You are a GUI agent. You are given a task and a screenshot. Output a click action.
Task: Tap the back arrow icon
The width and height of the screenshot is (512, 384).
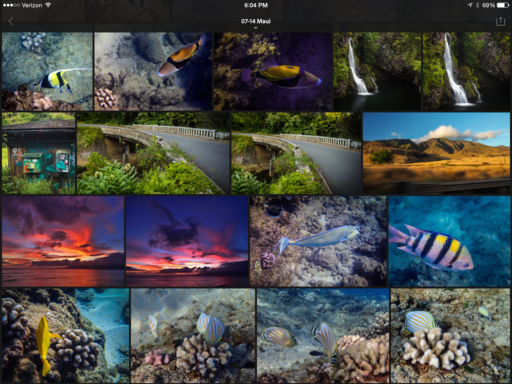[x=11, y=21]
